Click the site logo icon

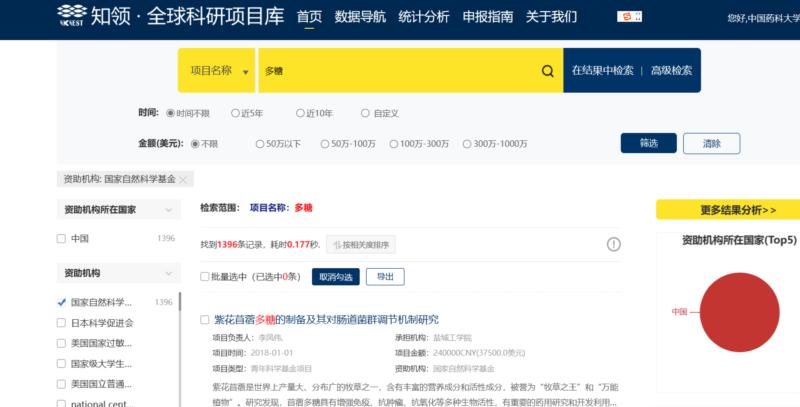click(72, 15)
